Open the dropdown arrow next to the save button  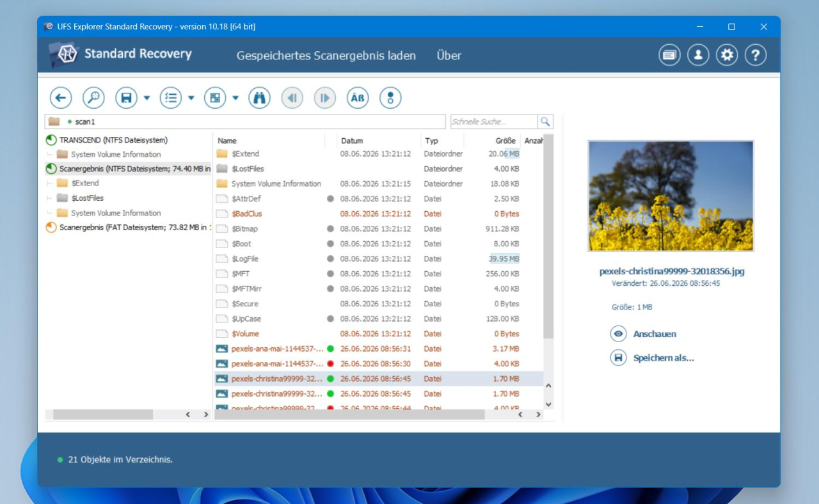(147, 98)
